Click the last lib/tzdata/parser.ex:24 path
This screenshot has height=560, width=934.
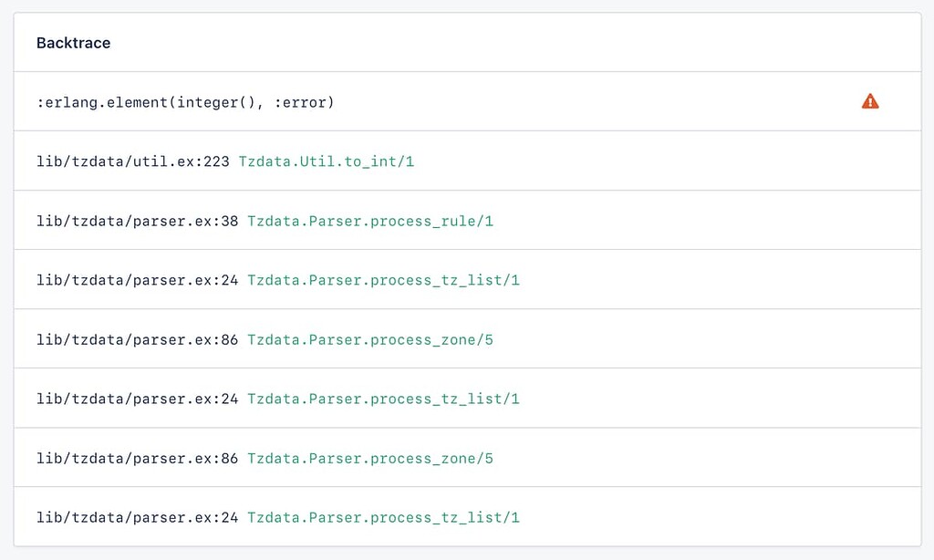coord(137,517)
